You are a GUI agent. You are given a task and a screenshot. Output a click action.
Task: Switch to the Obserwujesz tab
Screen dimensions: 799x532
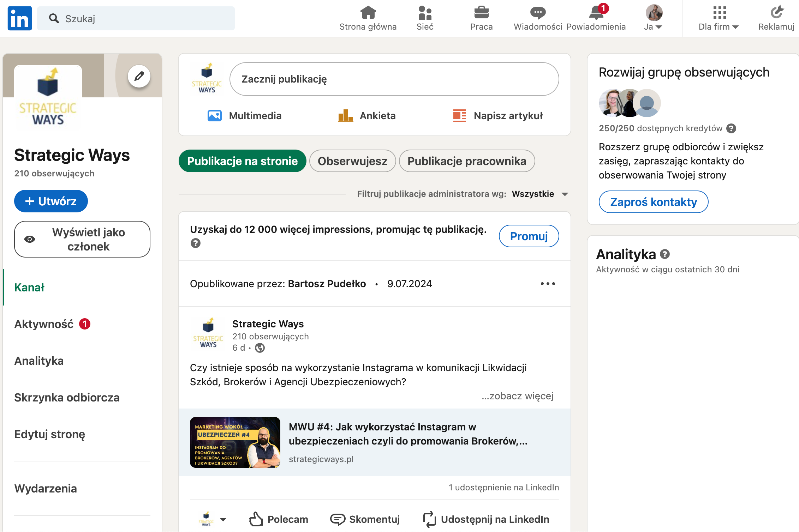point(352,161)
